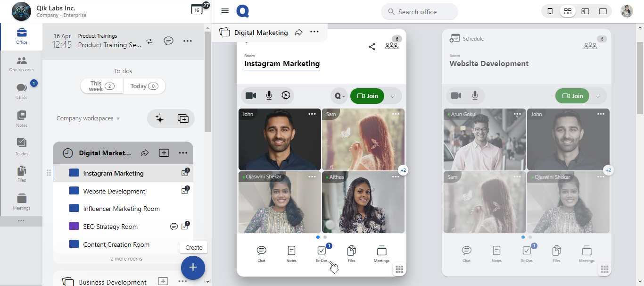Open To-Dos checkbox icon in Instagram Marketing card

(322, 253)
